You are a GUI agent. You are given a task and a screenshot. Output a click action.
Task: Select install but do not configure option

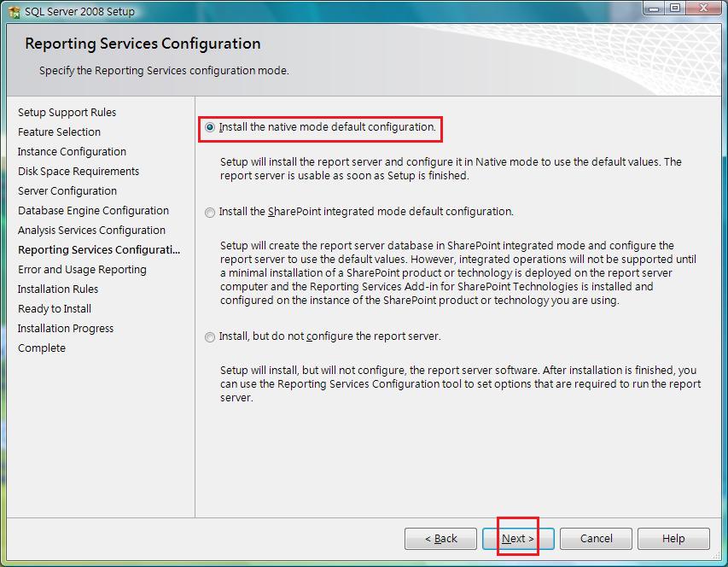click(210, 336)
